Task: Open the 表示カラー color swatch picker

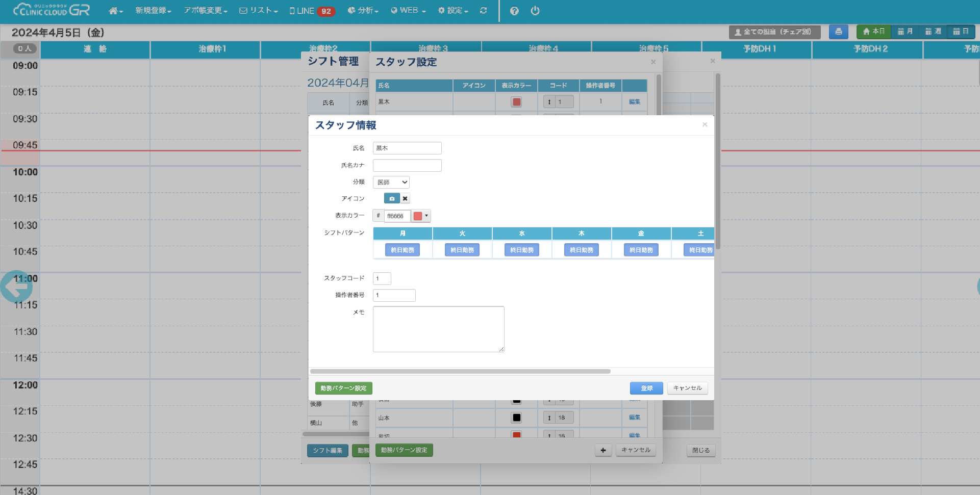Action: coord(421,216)
